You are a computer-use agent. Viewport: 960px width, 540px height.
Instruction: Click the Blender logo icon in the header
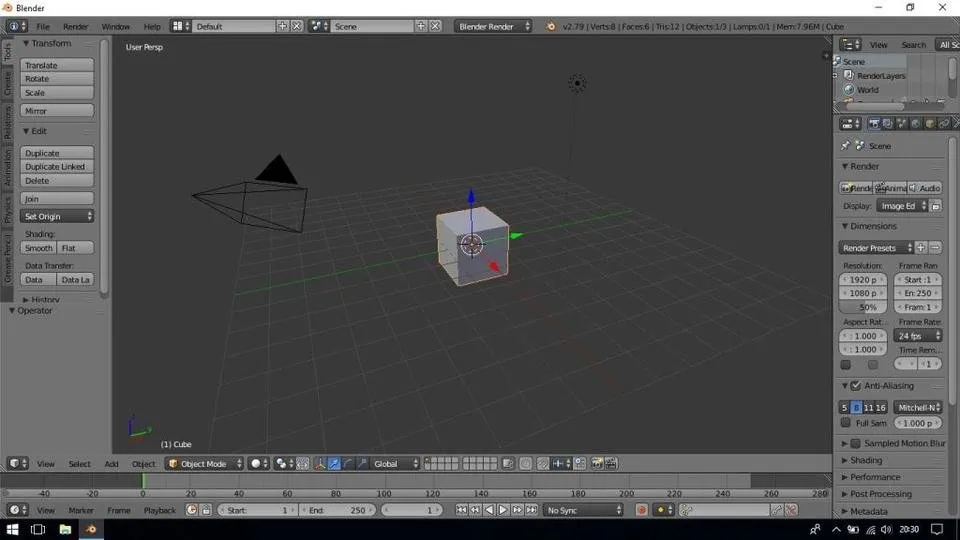[550, 26]
